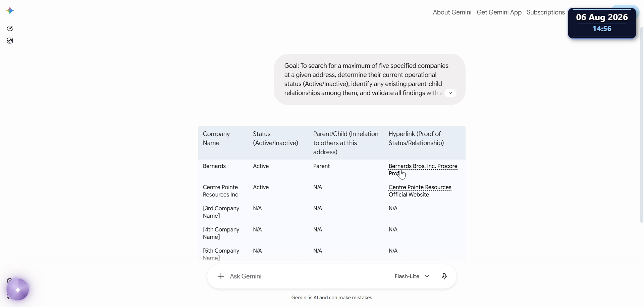The image size is (644, 307).
Task: Activate the microphone voice input
Action: pos(444,276)
